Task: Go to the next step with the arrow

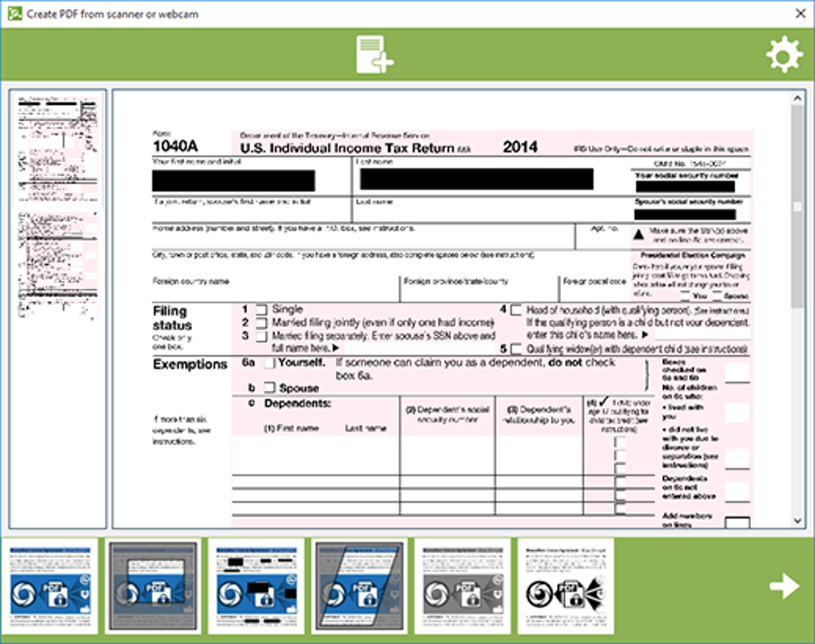Action: click(x=785, y=586)
